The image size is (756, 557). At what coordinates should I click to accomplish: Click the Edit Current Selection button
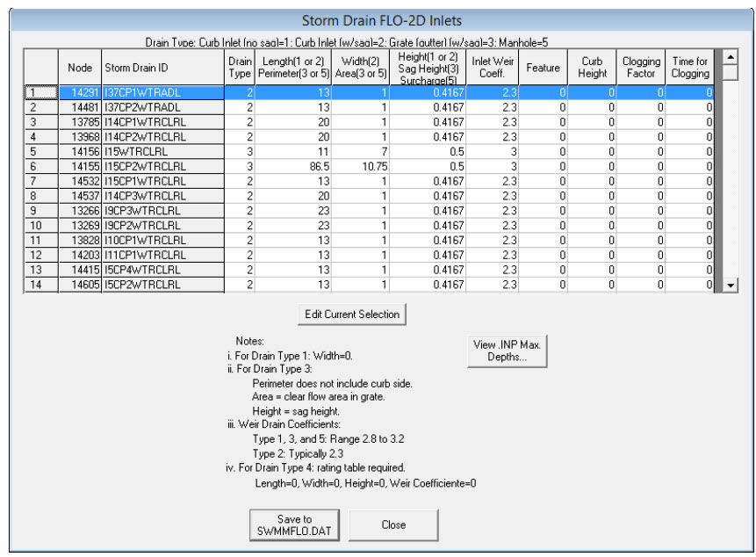[352, 315]
